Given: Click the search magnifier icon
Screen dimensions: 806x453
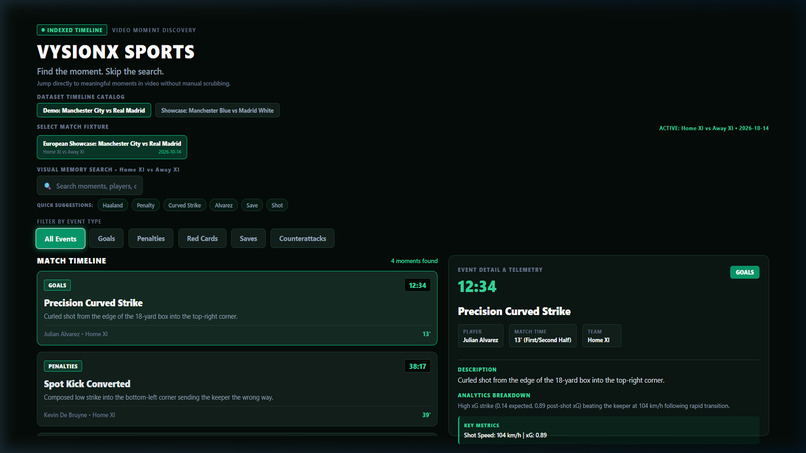Looking at the screenshot, I should point(47,186).
